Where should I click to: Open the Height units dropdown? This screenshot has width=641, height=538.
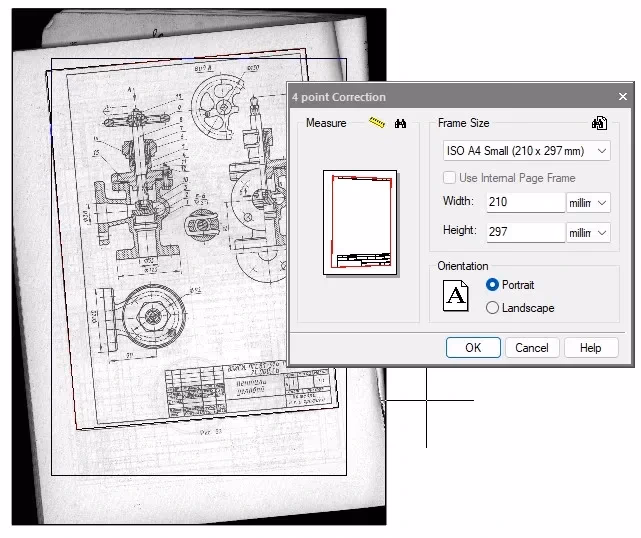click(x=588, y=233)
